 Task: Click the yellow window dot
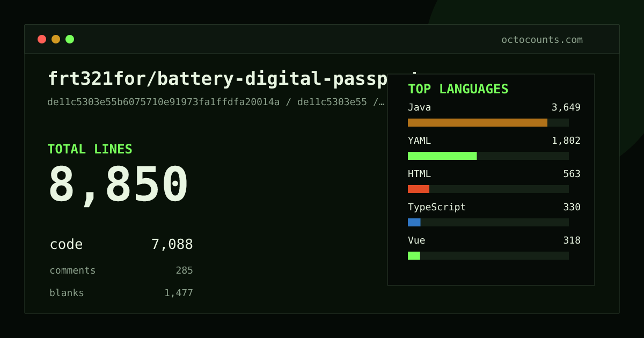pos(56,39)
